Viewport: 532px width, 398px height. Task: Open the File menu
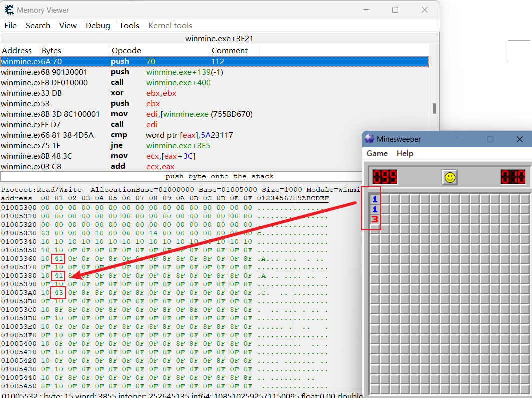pos(10,25)
